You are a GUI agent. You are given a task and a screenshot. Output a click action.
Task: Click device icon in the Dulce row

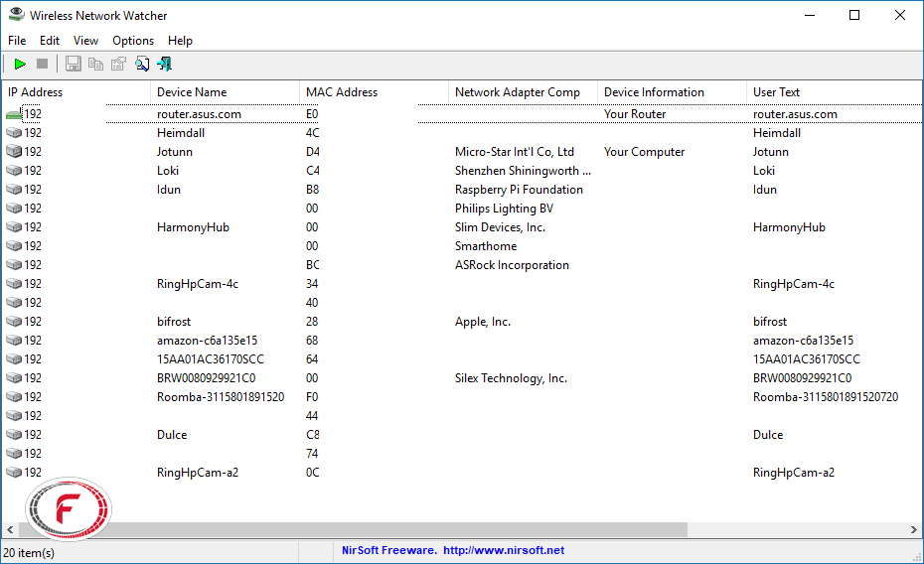(x=14, y=435)
